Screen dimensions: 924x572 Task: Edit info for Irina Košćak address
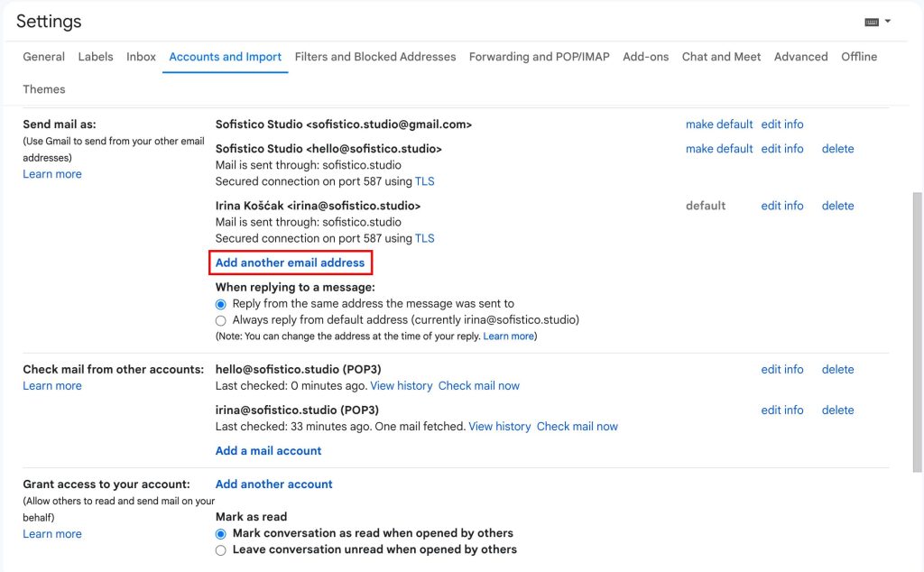coord(781,206)
